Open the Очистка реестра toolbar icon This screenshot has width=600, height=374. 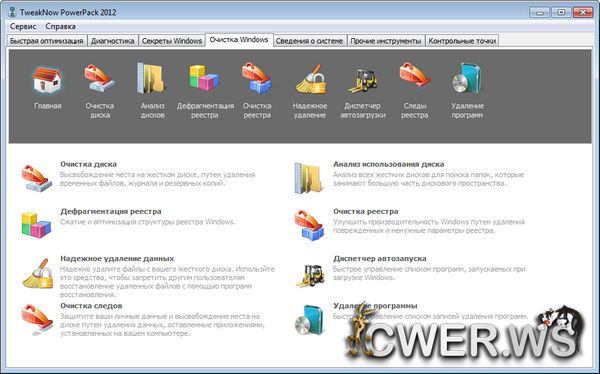(x=257, y=78)
